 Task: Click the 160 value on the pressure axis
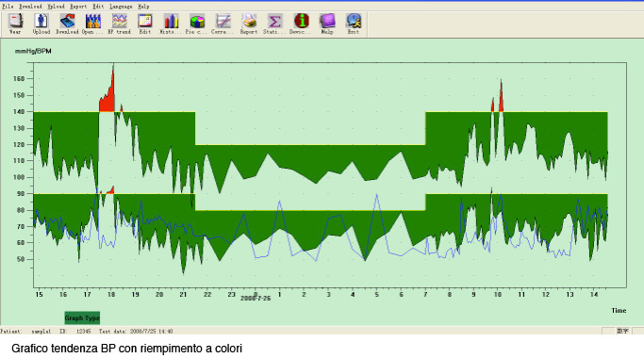pos(19,79)
